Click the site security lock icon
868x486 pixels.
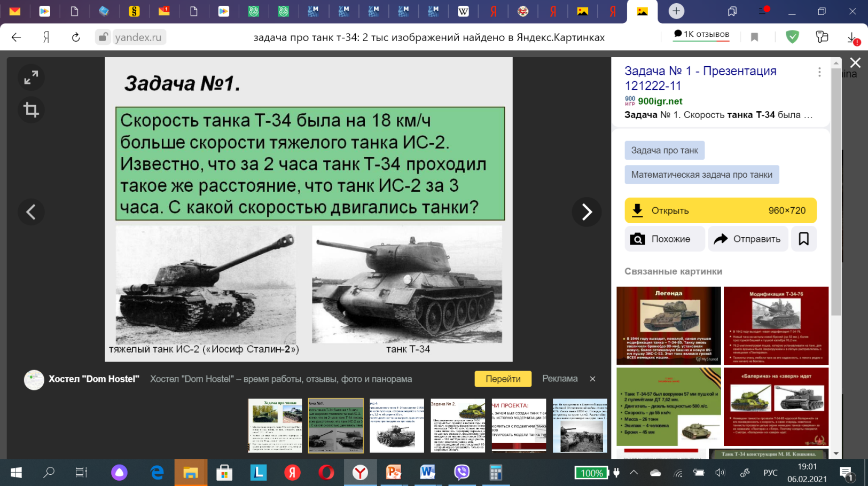(x=103, y=37)
